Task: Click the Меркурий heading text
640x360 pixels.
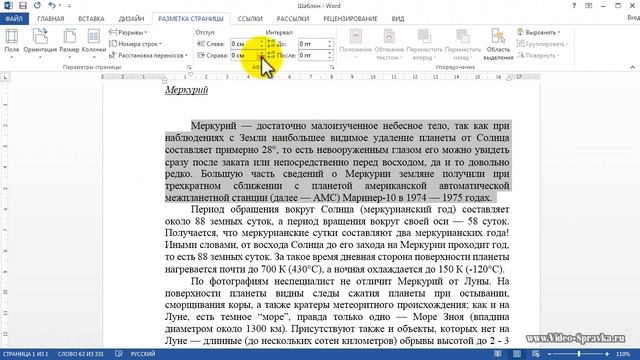Action: coord(187,90)
